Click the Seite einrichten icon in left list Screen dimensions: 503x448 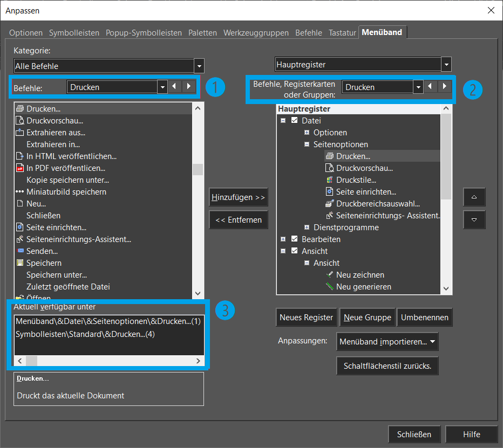click(20, 227)
